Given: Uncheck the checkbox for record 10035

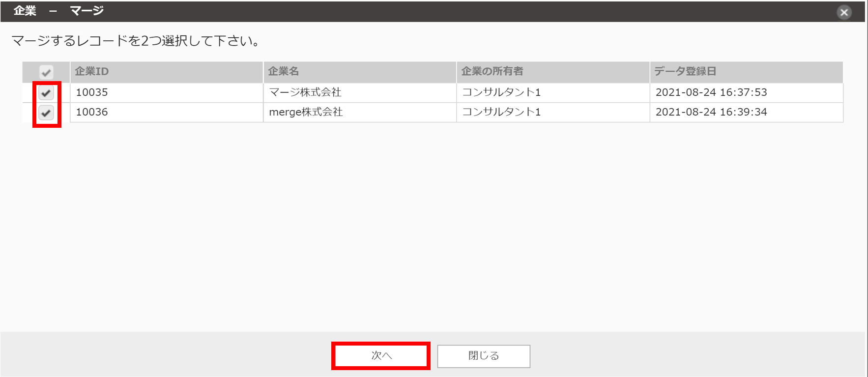Looking at the screenshot, I should (46, 93).
